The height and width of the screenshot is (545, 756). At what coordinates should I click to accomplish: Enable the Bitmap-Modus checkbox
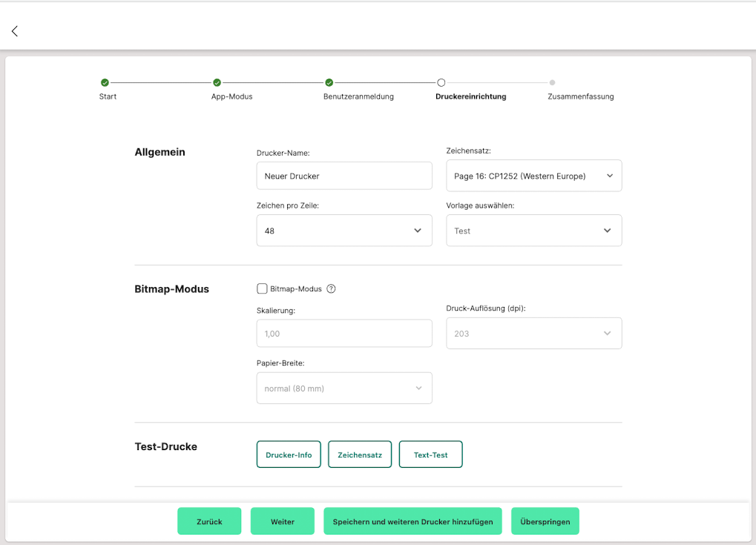pos(262,289)
